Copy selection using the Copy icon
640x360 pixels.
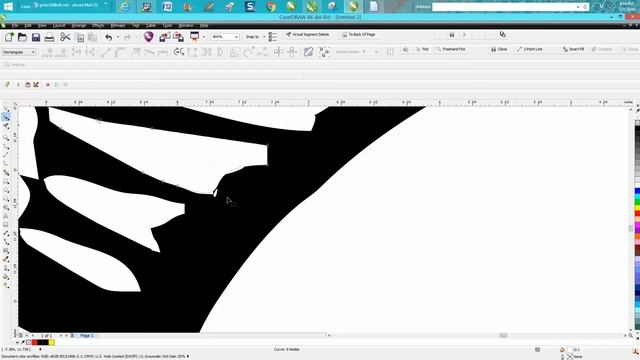pyautogui.click(x=80, y=38)
